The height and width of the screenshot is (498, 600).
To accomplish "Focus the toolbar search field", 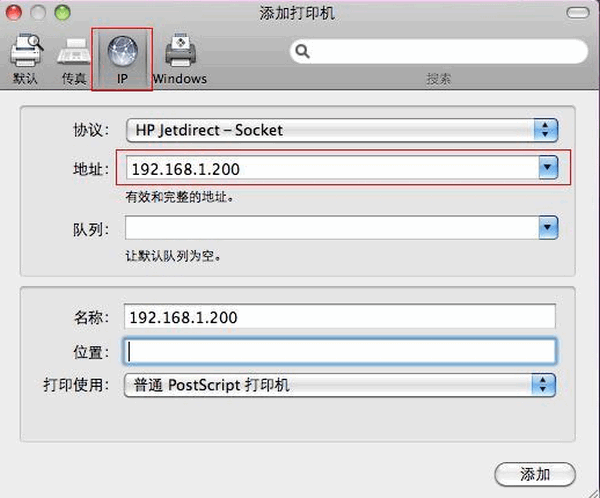I will [439, 51].
